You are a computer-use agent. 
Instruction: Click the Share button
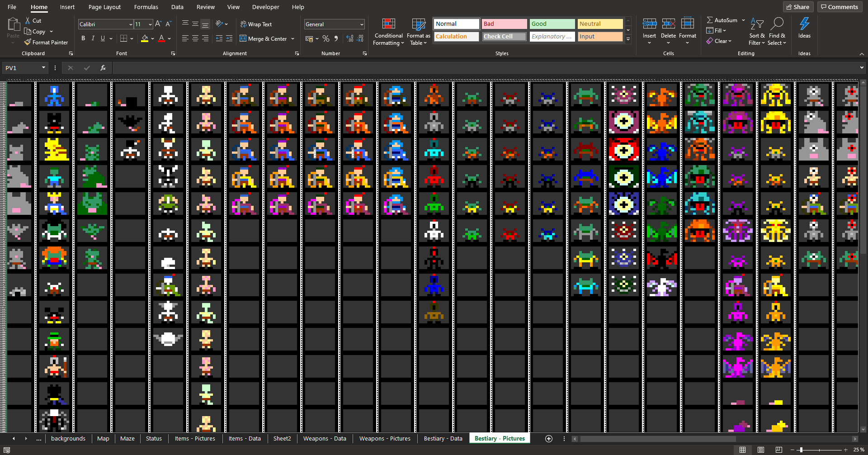[798, 7]
